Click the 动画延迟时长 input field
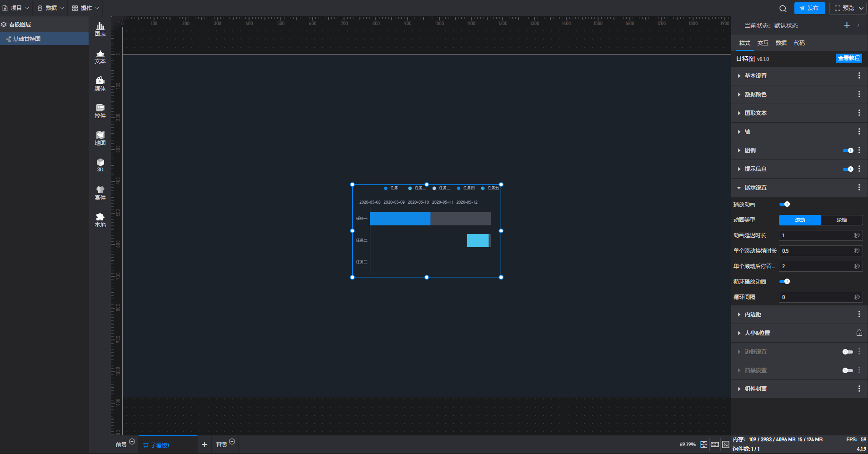This screenshot has height=454, width=868. 821,235
